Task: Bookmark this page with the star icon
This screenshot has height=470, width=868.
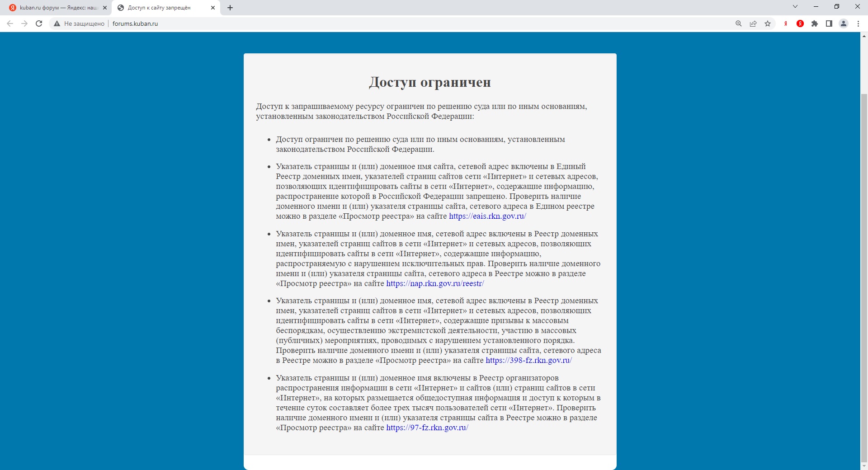Action: (768, 23)
